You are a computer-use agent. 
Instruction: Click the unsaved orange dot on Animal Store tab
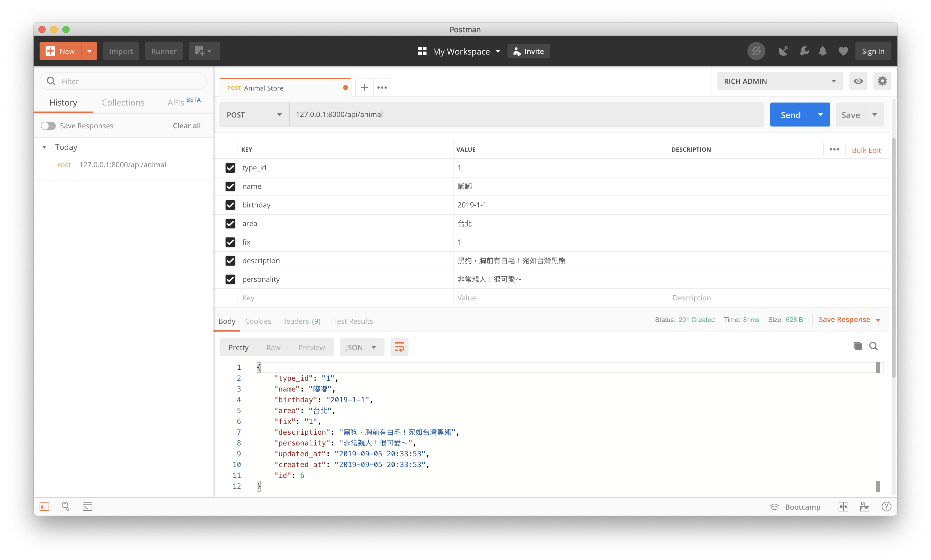345,88
